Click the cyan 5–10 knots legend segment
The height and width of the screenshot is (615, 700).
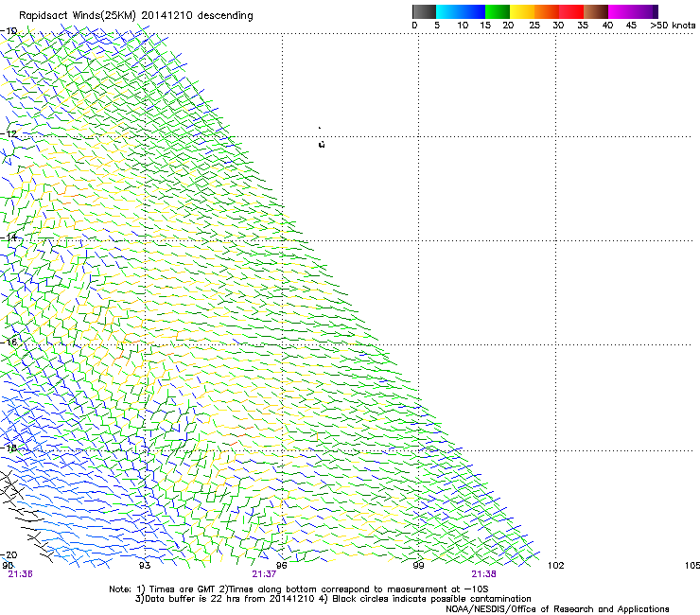click(x=448, y=11)
